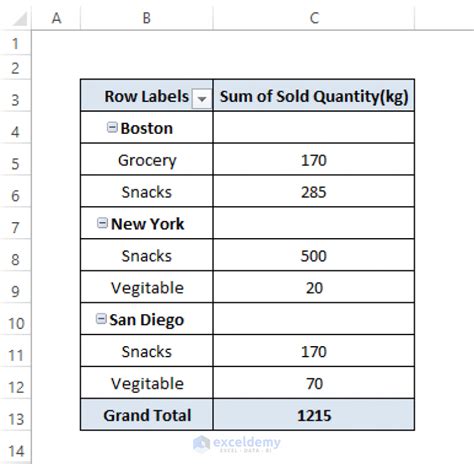This screenshot has width=474, height=464.
Task: Select column A header
Action: (x=56, y=18)
